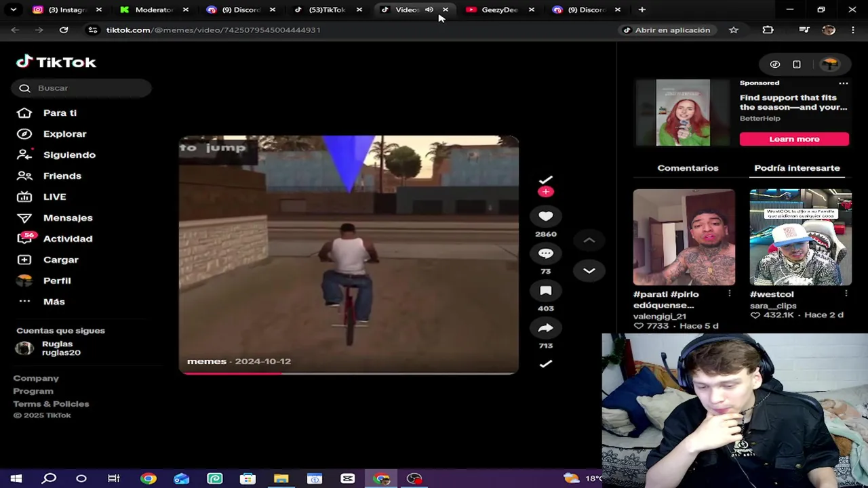Seek on the red video progress bar
The height and width of the screenshot is (488, 868).
click(x=349, y=373)
